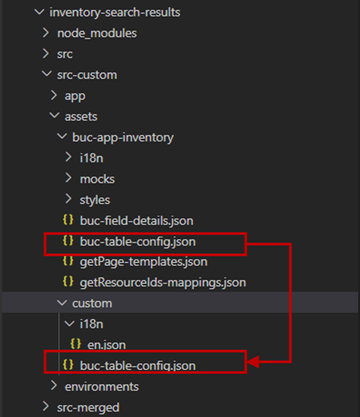
Task: Select the inventory-search-results root folder label
Action: [x=115, y=13]
